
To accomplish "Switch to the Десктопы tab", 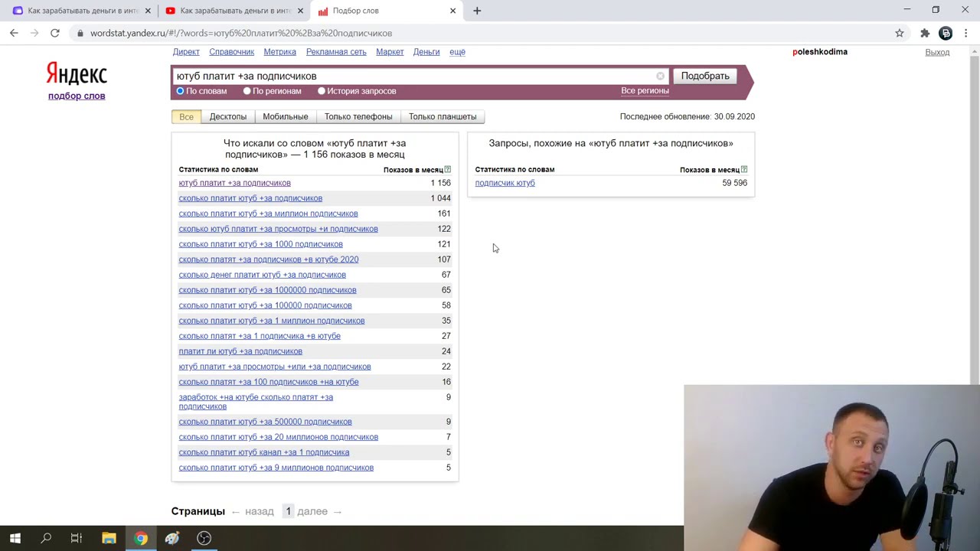I will tap(228, 116).
